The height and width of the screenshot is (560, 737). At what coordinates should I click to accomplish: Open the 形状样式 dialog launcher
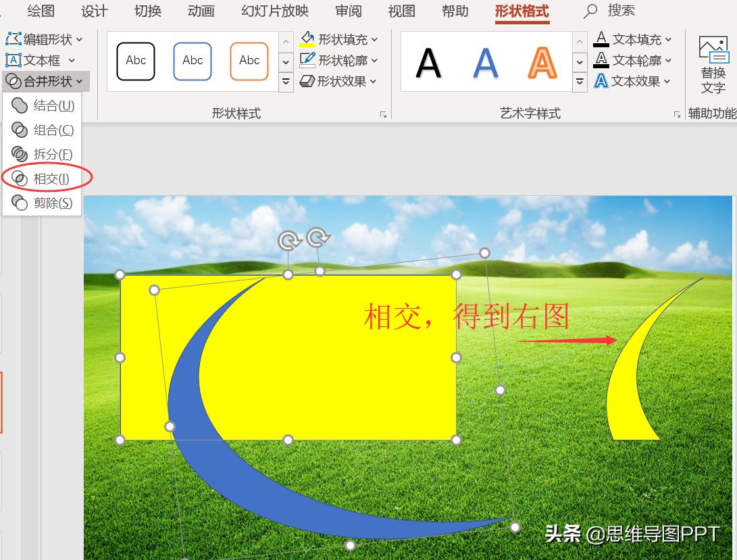click(x=383, y=114)
